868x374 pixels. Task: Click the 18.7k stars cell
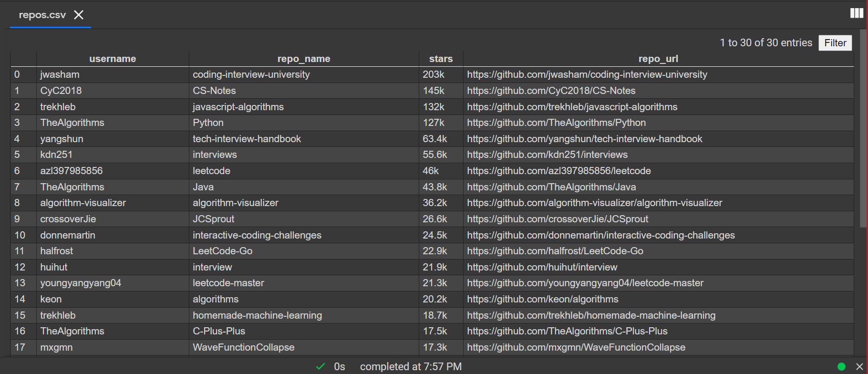(x=441, y=315)
